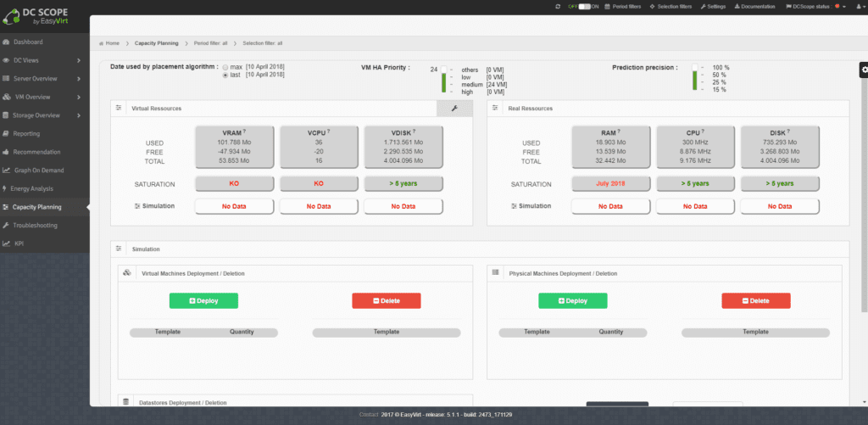This screenshot has width=868, height=425.
Task: Click the Server Overview icon
Action: pyautogui.click(x=6, y=79)
